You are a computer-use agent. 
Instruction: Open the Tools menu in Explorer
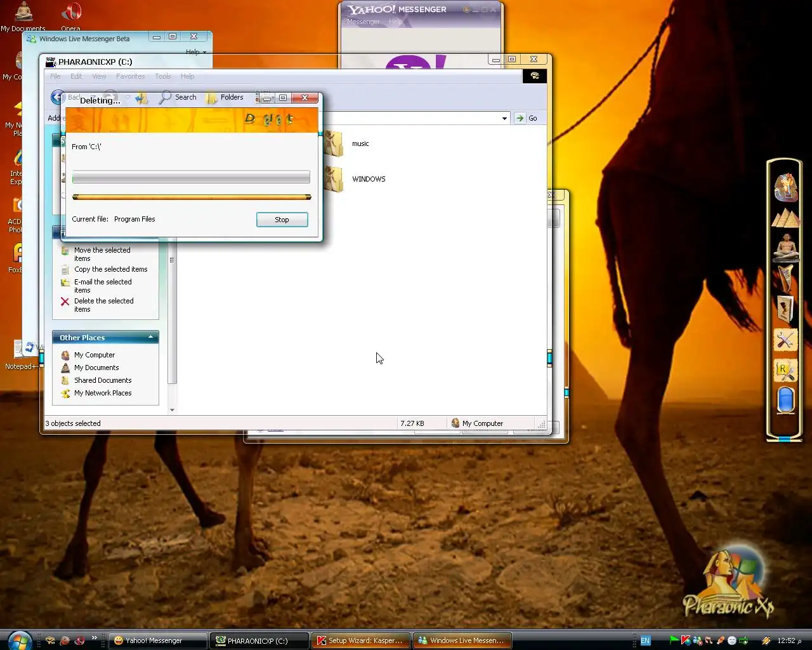[x=163, y=76]
